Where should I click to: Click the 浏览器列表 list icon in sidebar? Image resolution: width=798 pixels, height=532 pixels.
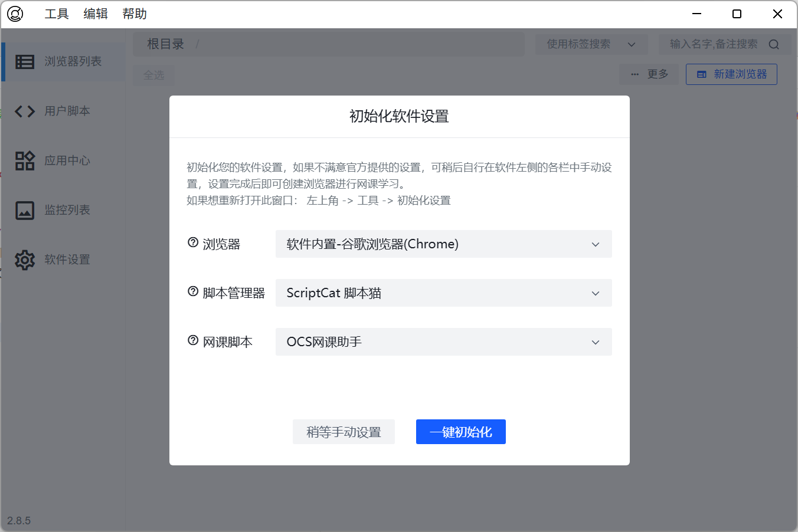coord(25,61)
